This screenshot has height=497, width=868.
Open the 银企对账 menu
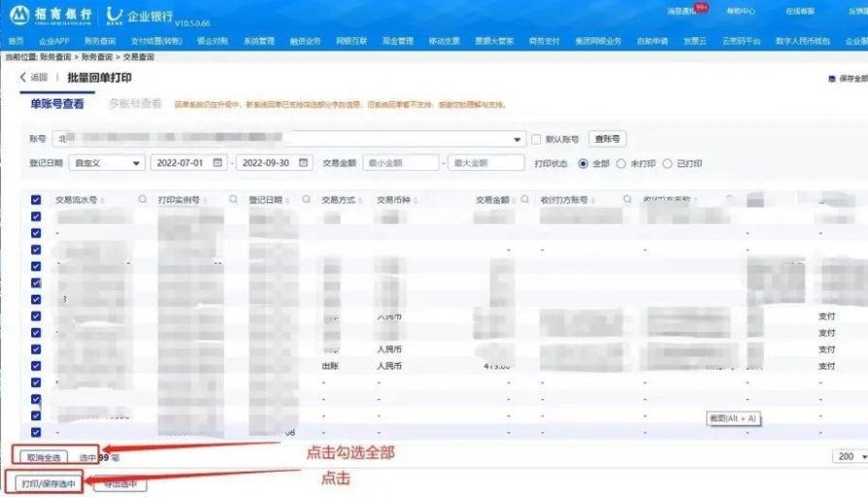[x=212, y=41]
